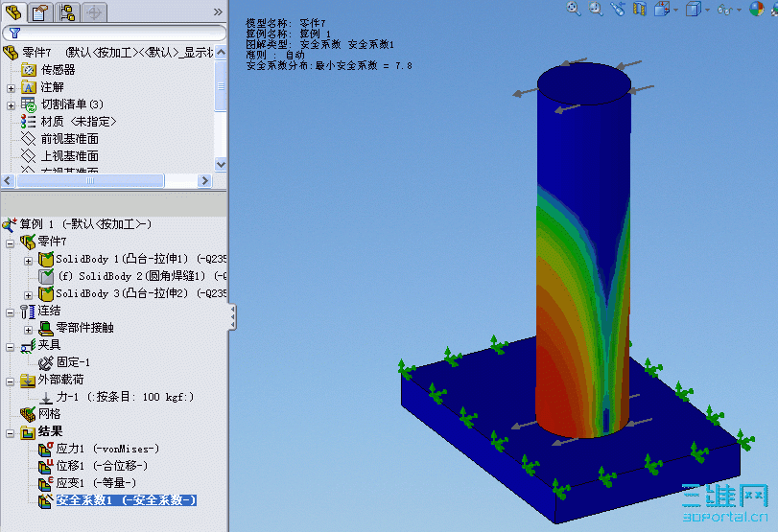Click the 外部载荷 loads folder icon
778x532 pixels.
(x=27, y=381)
